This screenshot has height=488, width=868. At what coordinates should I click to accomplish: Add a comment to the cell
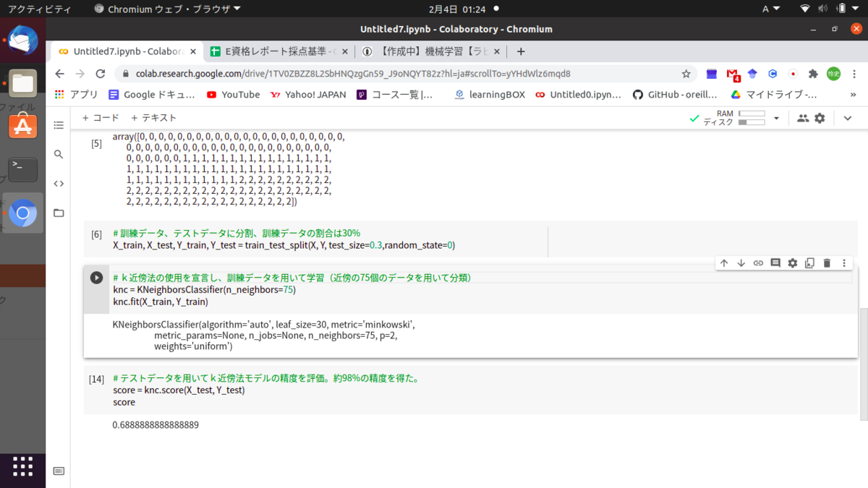(x=775, y=263)
